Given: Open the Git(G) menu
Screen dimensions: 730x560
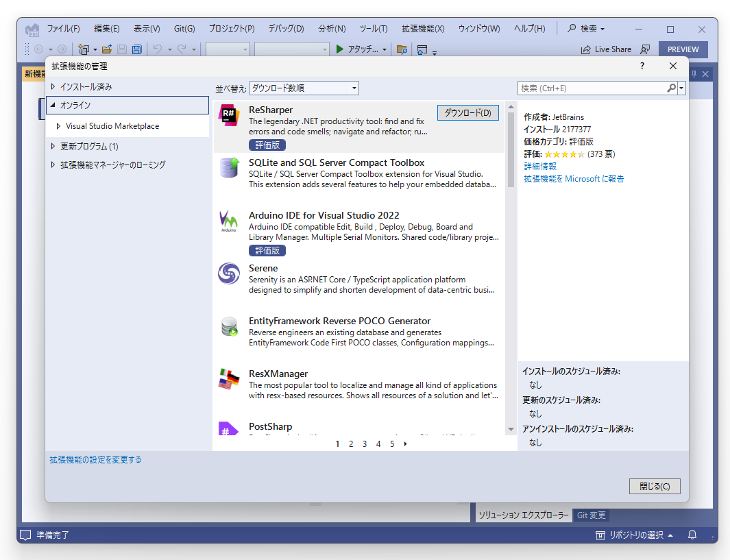Looking at the screenshot, I should point(184,29).
